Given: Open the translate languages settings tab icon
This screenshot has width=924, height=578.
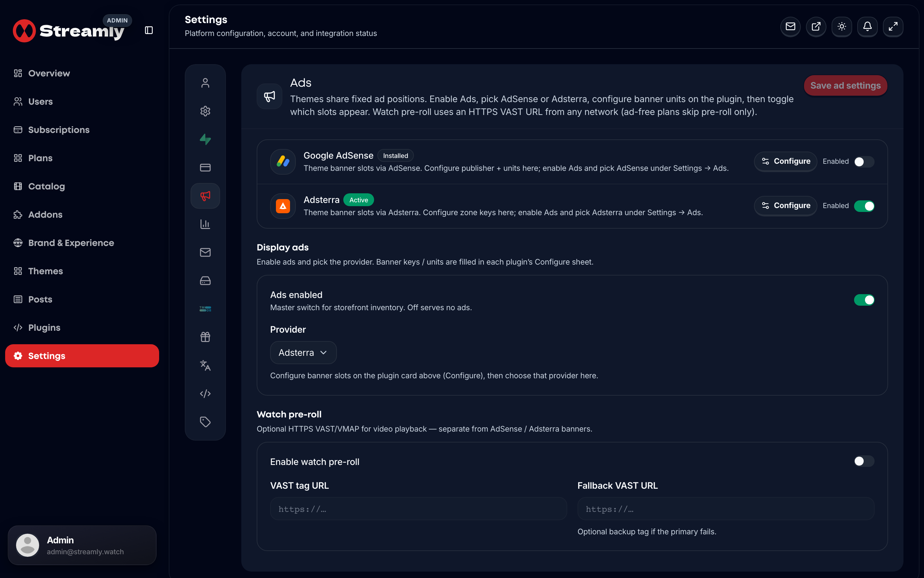Looking at the screenshot, I should (x=205, y=365).
